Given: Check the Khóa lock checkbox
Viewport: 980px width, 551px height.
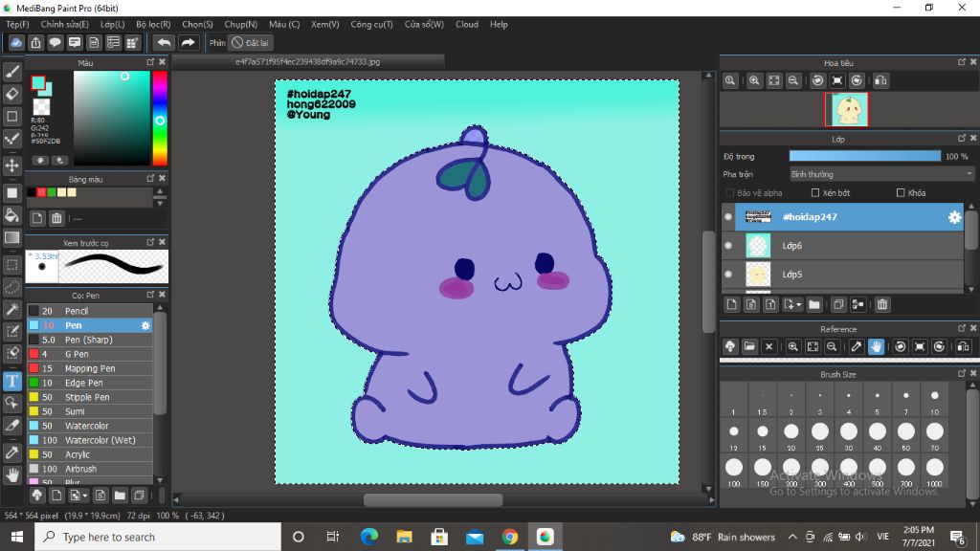Looking at the screenshot, I should 901,193.
